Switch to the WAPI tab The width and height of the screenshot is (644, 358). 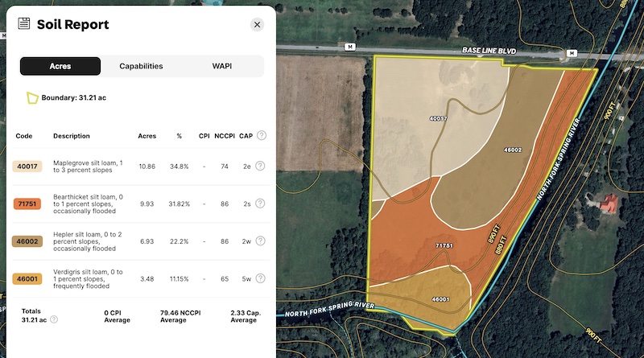click(221, 66)
